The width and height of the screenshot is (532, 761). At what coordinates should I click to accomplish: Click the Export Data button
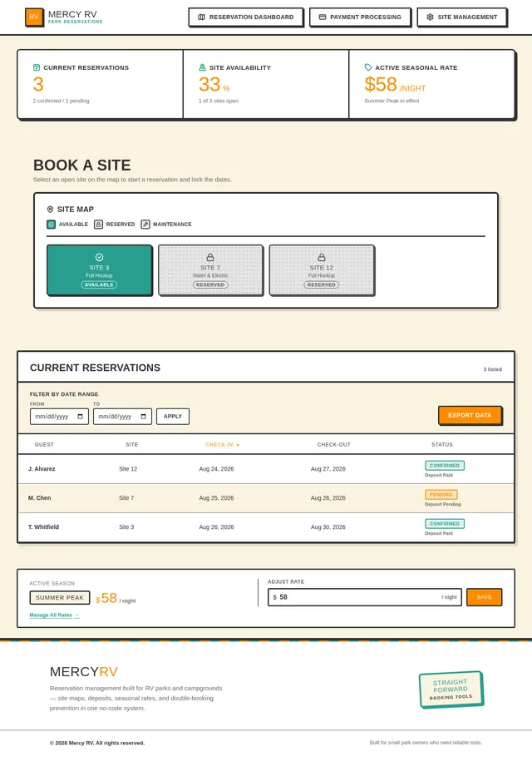(x=470, y=416)
